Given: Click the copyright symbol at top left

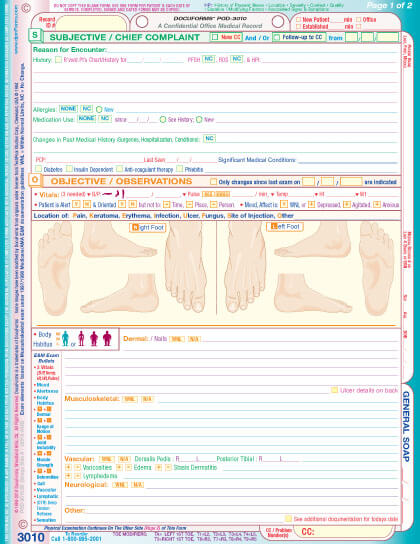Looking at the screenshot, I should pyautogui.click(x=26, y=8).
